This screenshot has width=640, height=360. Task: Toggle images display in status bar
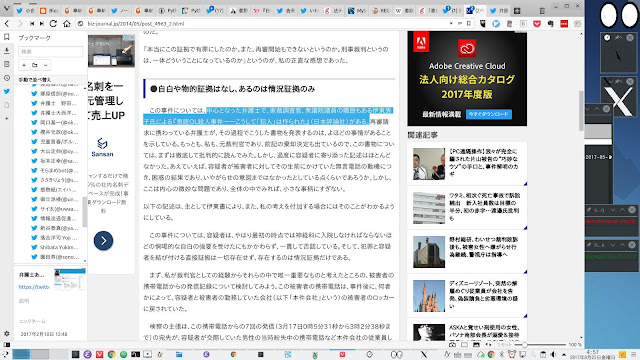(476, 345)
